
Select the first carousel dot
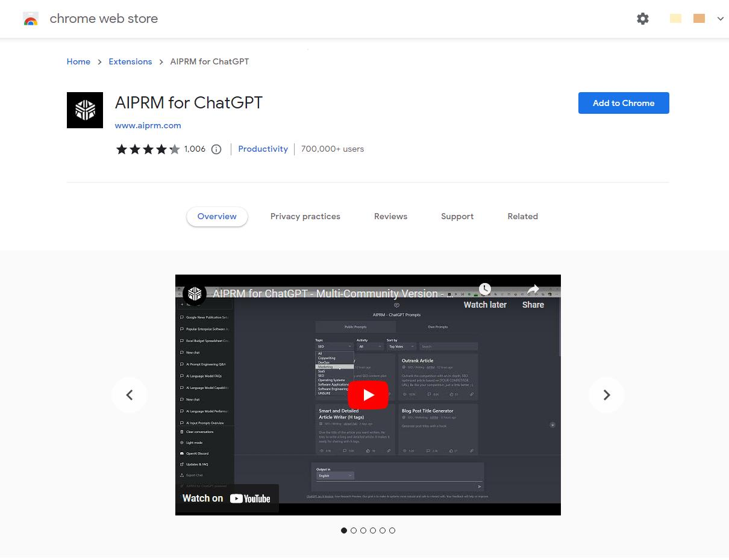344,530
